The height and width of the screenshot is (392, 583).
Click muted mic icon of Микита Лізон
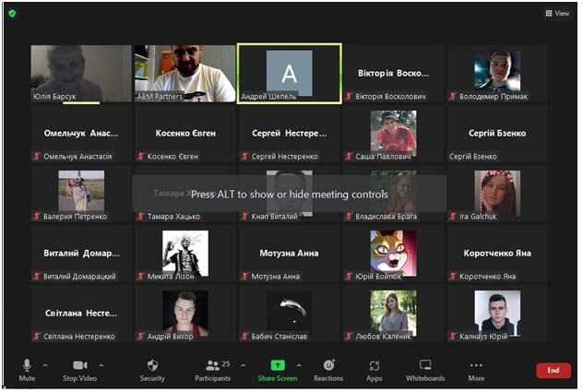(140, 277)
